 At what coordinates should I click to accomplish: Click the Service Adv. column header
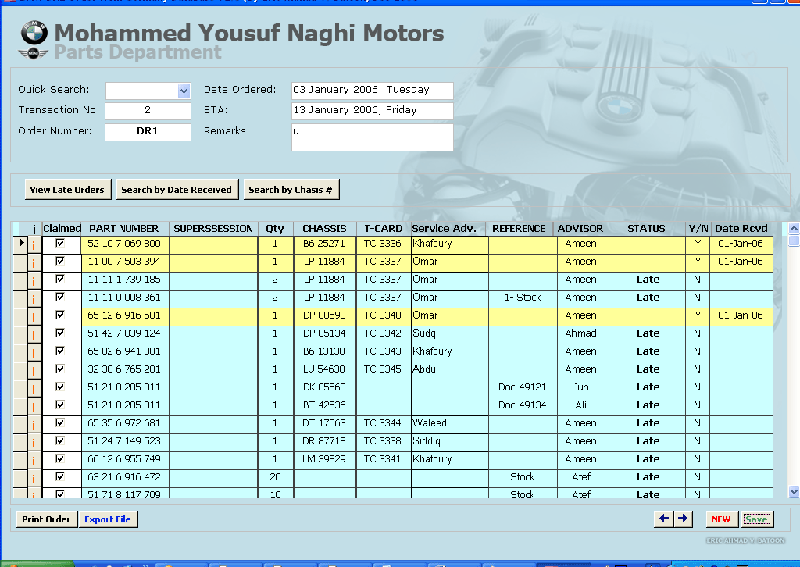pyautogui.click(x=444, y=228)
